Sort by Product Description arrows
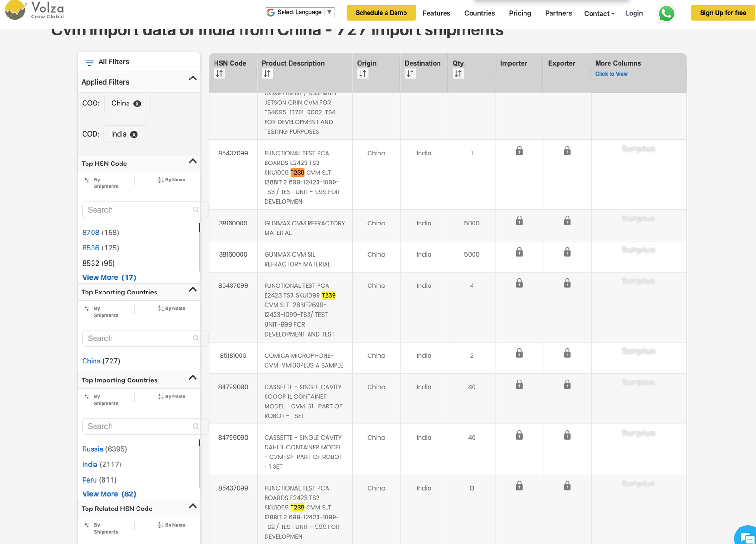 tap(267, 74)
